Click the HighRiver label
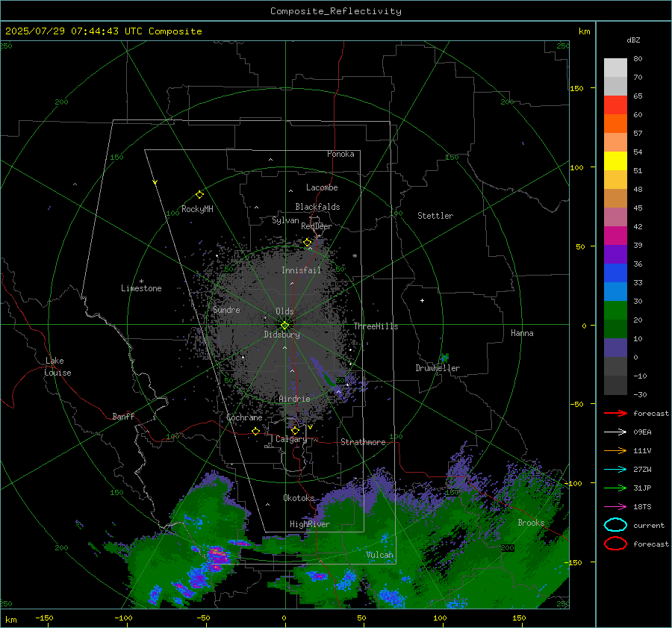Viewport: 672px width, 628px height. click(310, 524)
